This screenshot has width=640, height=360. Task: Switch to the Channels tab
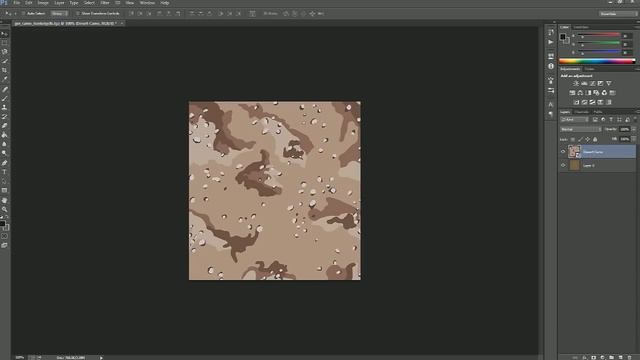[582, 112]
